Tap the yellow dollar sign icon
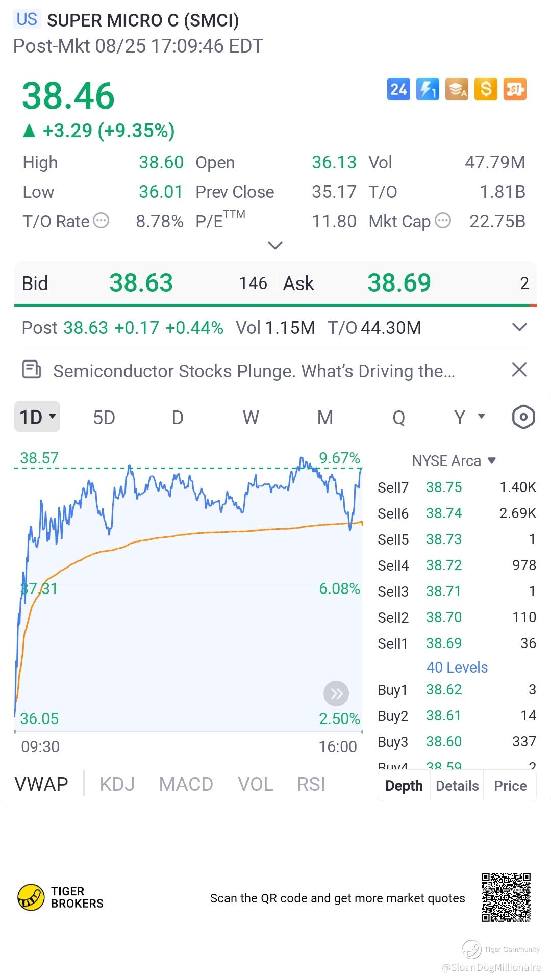This screenshot has height=980, width=551. click(486, 89)
